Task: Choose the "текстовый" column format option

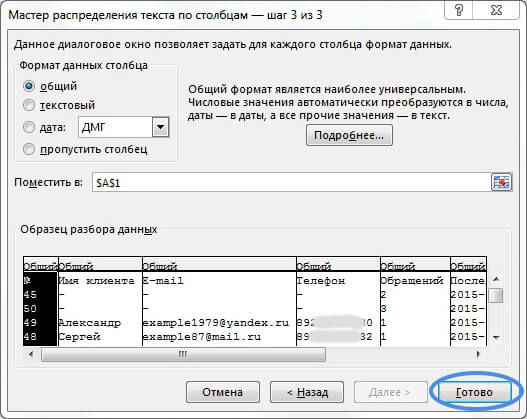Action: (x=29, y=106)
